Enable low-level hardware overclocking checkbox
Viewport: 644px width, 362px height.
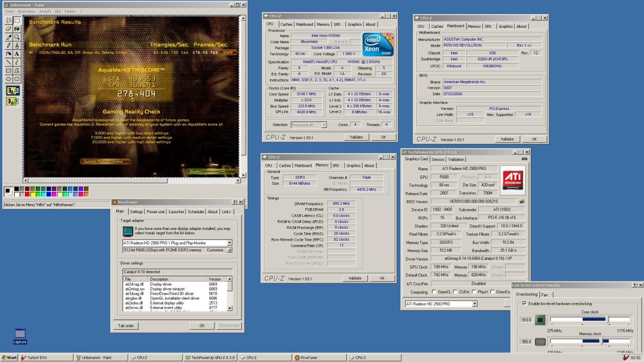[x=524, y=304]
